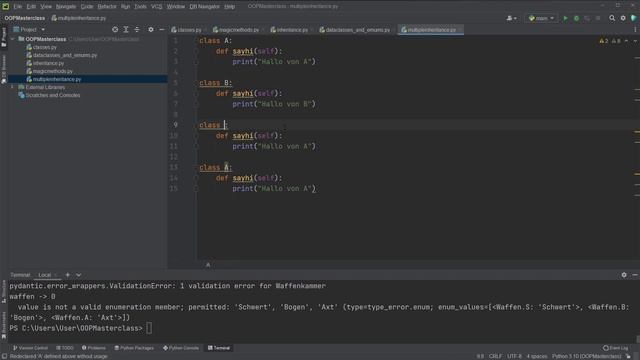Run the main configuration with green play button
Image resolution: width=640 pixels, height=360 pixels.
(x=565, y=18)
